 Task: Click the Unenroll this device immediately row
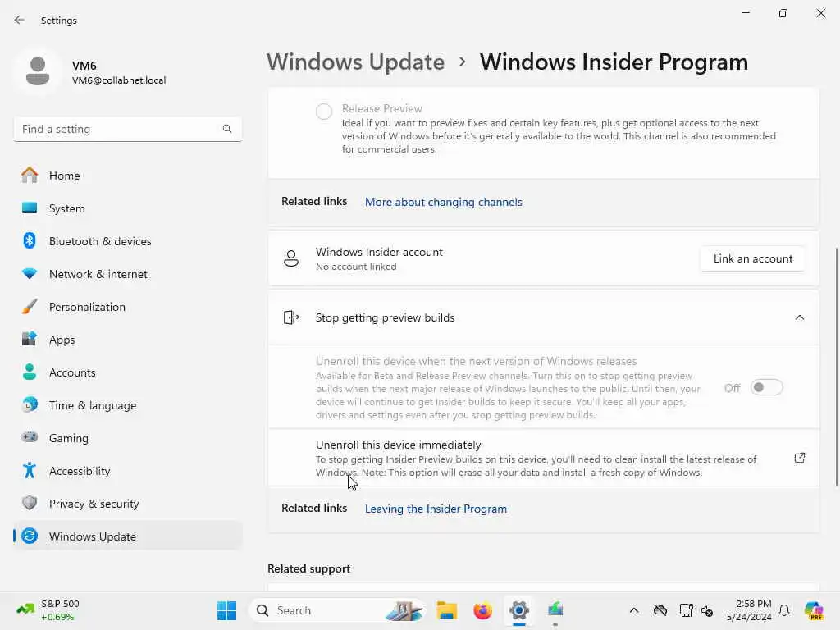[x=543, y=458]
